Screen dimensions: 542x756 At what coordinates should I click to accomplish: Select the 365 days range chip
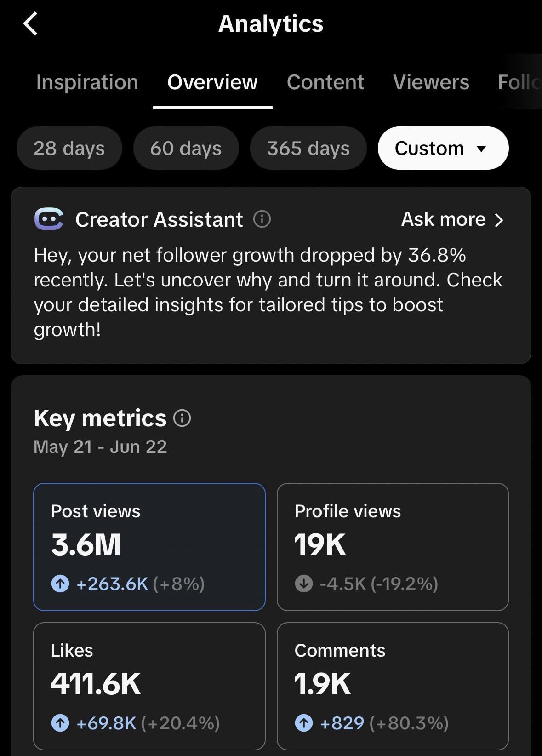tap(308, 148)
